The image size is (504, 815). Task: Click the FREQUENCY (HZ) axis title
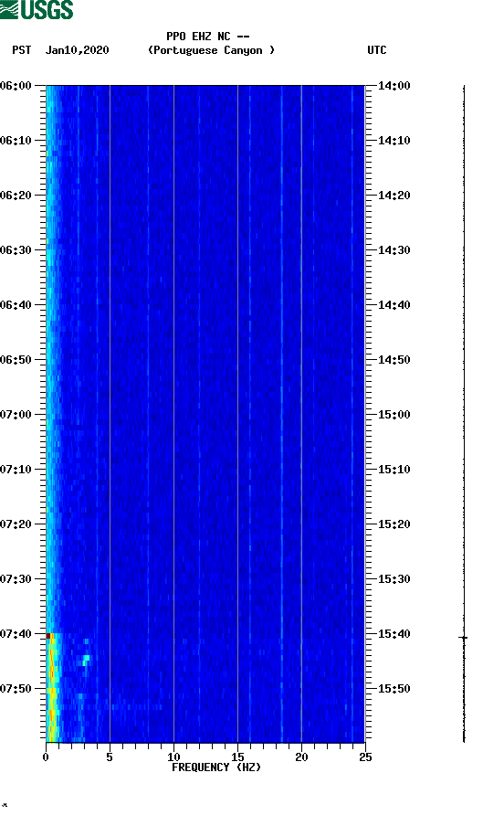[216, 767]
